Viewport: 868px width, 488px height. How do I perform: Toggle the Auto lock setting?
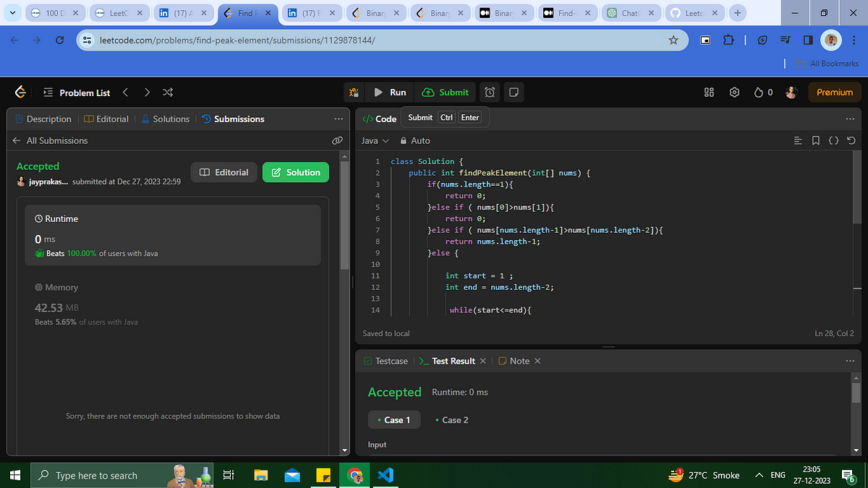coord(414,140)
